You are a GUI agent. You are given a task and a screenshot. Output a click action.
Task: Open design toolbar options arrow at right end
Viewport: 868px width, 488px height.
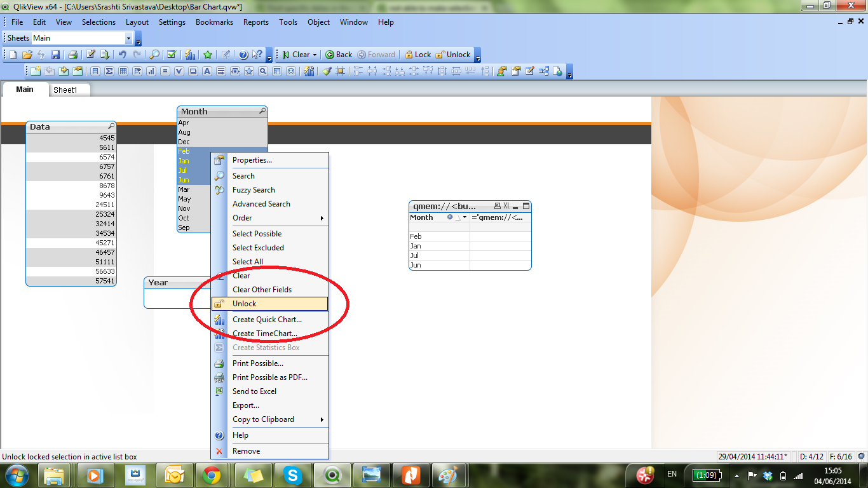point(569,72)
